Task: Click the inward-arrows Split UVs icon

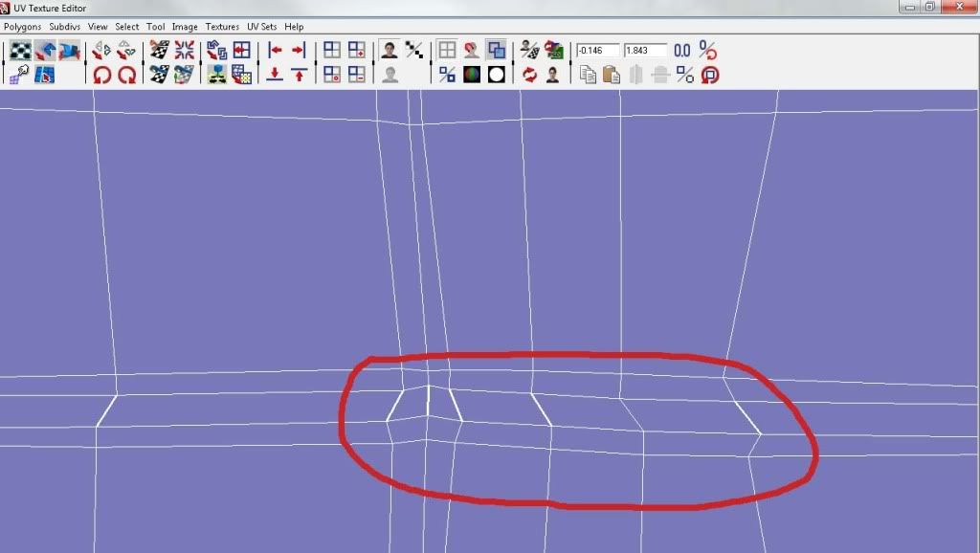Action: pyautogui.click(x=184, y=50)
